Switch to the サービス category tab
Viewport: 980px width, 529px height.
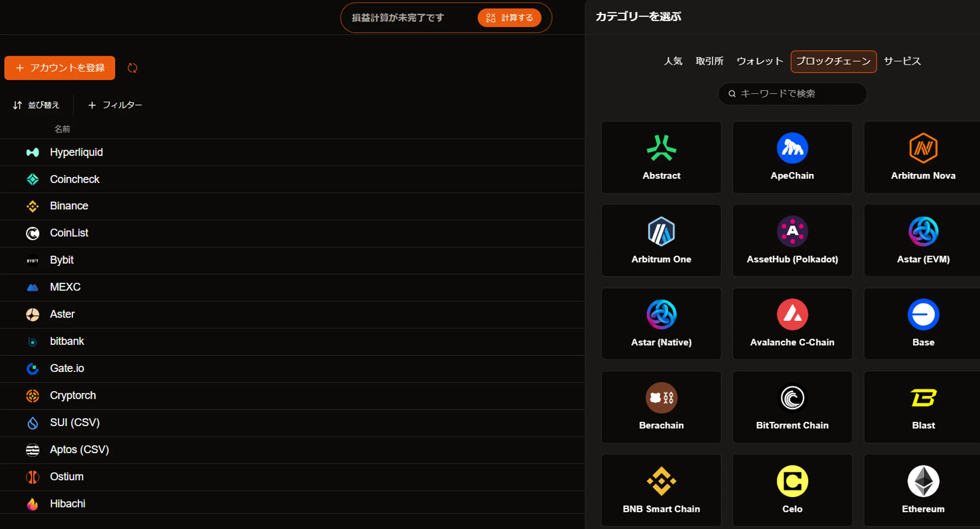click(x=902, y=61)
